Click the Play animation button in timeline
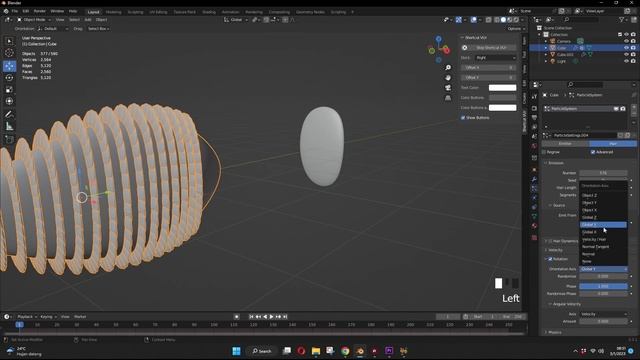The image size is (640, 360). [x=271, y=317]
